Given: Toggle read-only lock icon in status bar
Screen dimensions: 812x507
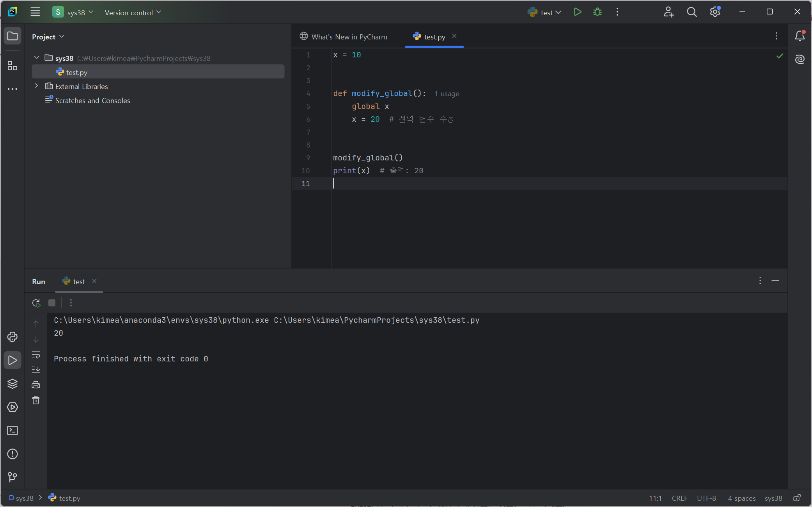Looking at the screenshot, I should (x=797, y=498).
